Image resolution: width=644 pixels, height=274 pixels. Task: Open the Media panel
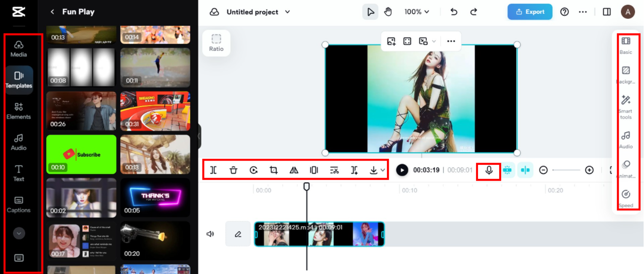coord(18,49)
